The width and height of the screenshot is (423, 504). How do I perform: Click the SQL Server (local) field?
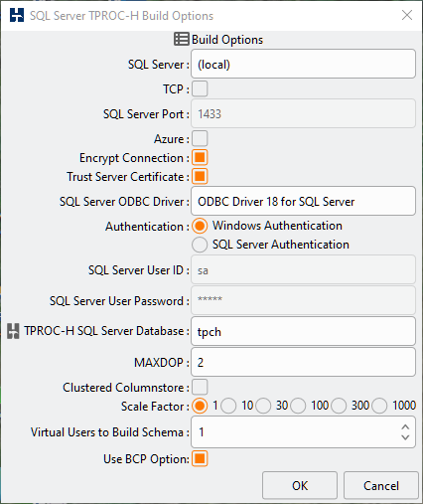click(x=303, y=64)
